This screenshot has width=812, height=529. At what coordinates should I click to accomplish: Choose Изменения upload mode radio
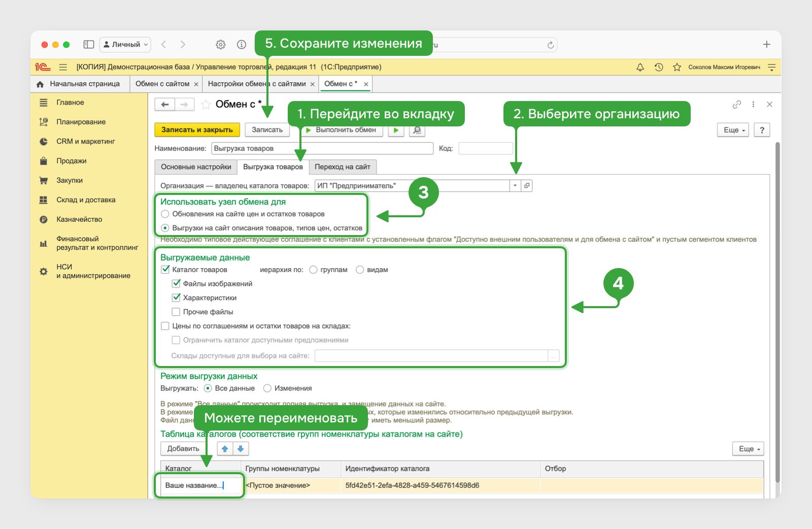(x=267, y=388)
